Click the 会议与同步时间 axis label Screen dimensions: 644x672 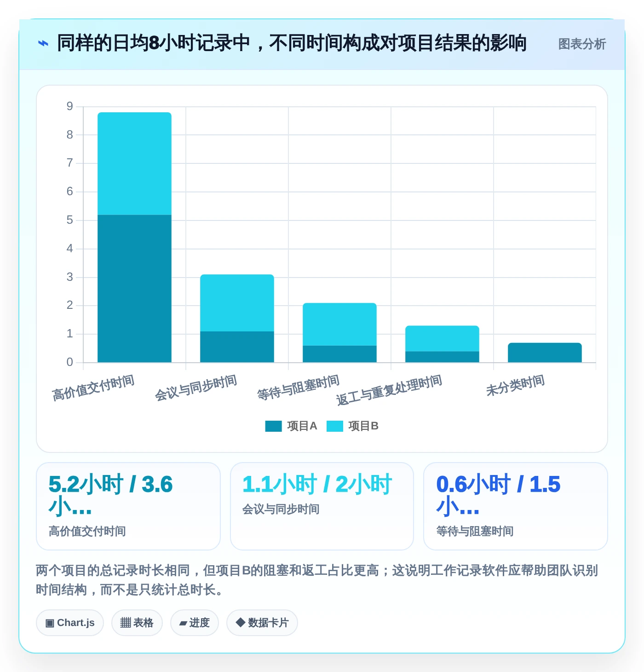[x=196, y=388]
